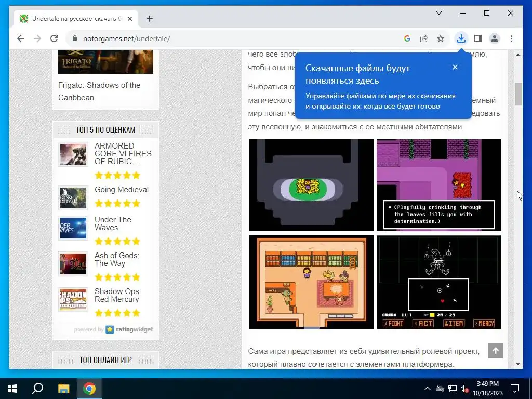Click the forward navigation arrow

tap(37, 38)
